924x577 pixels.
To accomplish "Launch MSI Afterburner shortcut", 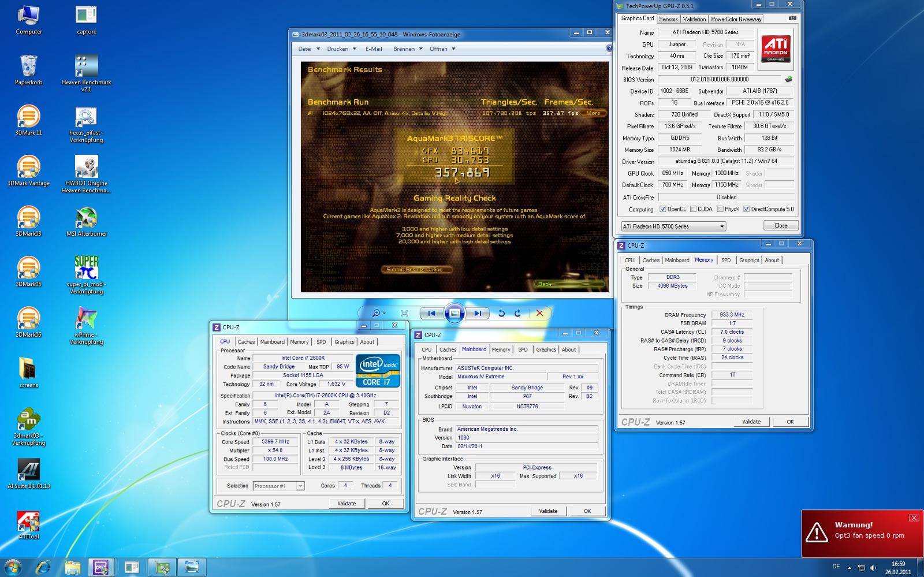I will tap(86, 221).
